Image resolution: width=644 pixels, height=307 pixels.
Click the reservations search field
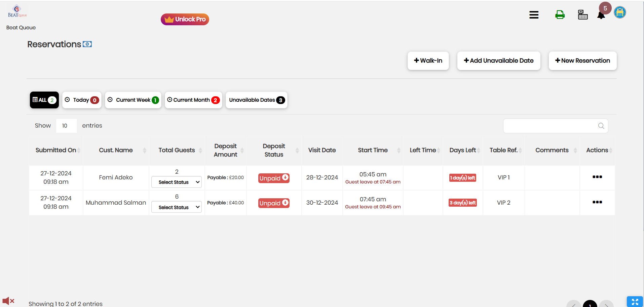click(552, 126)
